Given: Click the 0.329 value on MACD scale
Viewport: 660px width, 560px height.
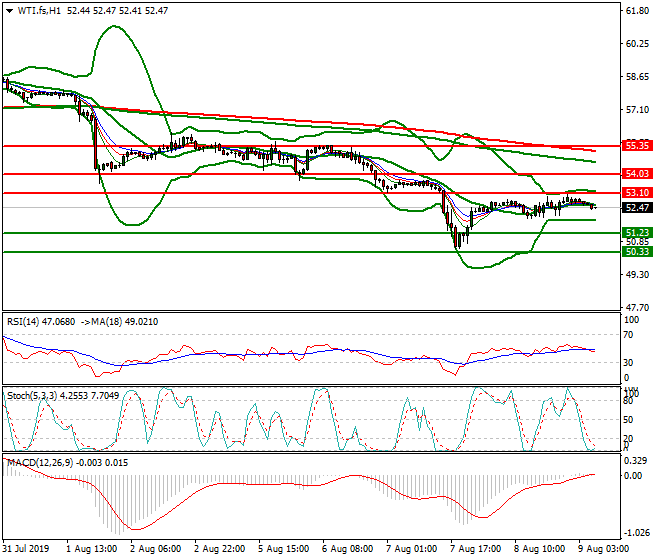Looking at the screenshot, I should tap(636, 461).
